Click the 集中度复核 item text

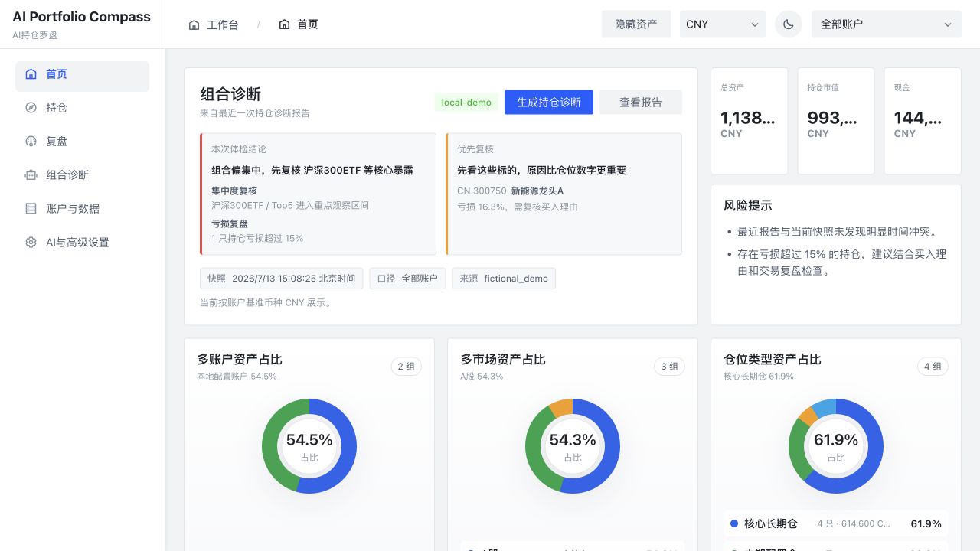click(234, 191)
